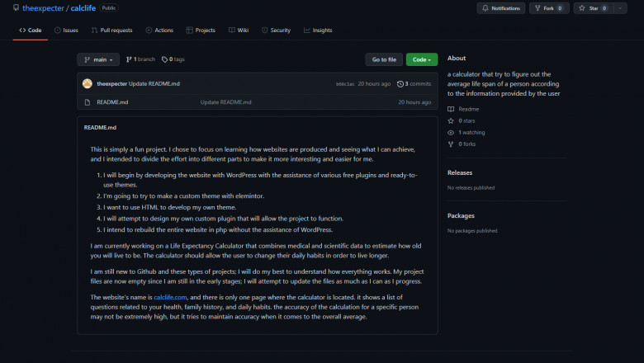Select the Wiki tab
The image size is (644, 363).
coord(239,31)
